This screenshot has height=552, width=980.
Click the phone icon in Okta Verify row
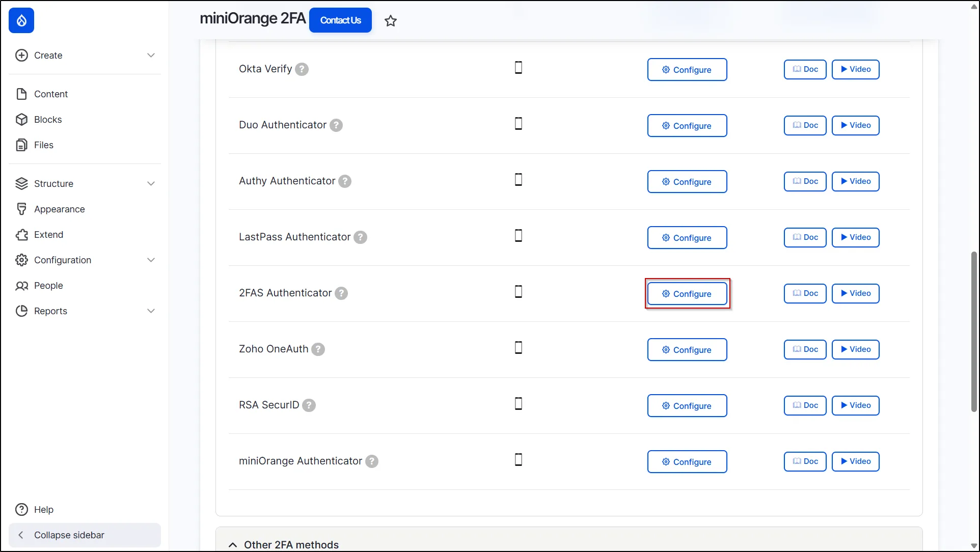(x=519, y=68)
